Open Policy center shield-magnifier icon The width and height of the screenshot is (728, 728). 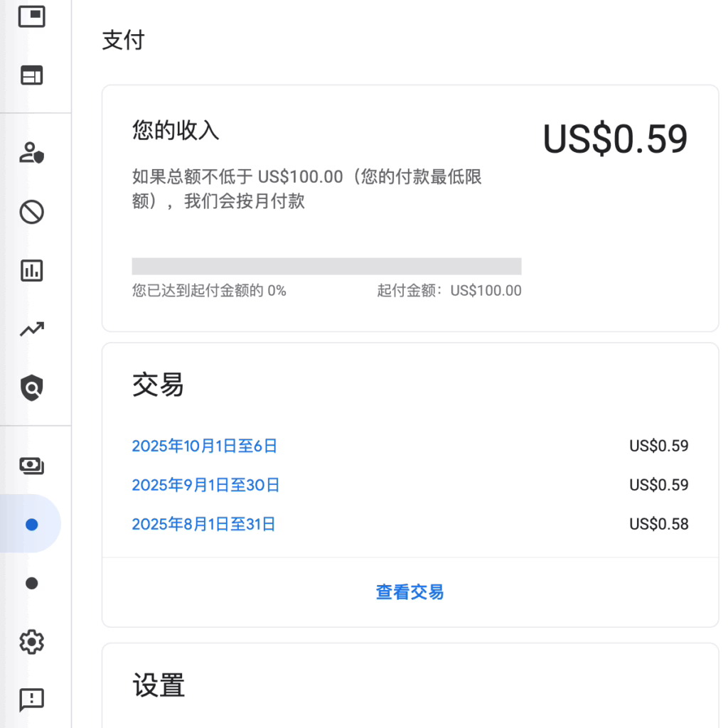[x=31, y=387]
